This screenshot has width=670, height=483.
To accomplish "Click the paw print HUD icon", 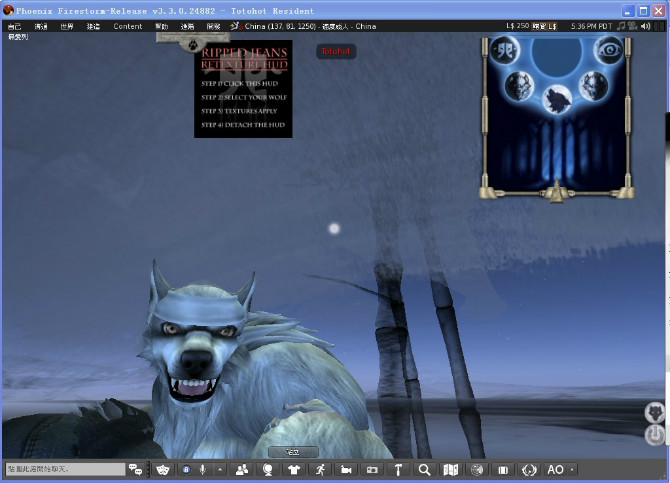I will 193,44.
